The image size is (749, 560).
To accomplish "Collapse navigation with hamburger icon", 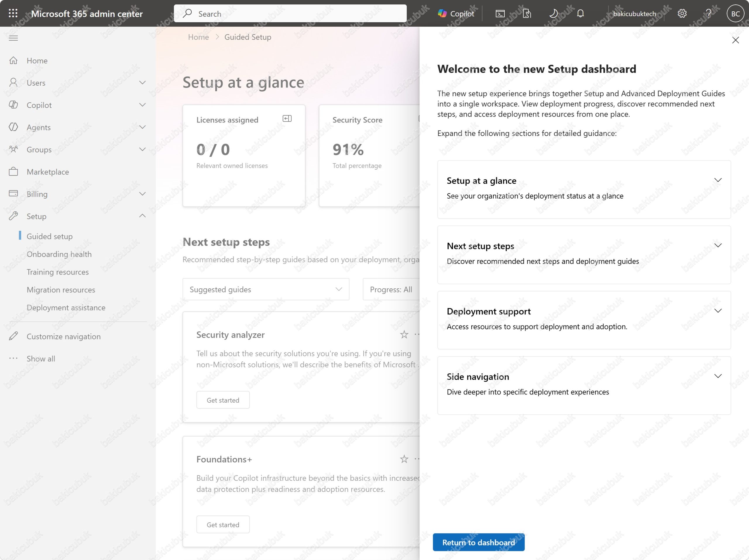I will (x=13, y=38).
